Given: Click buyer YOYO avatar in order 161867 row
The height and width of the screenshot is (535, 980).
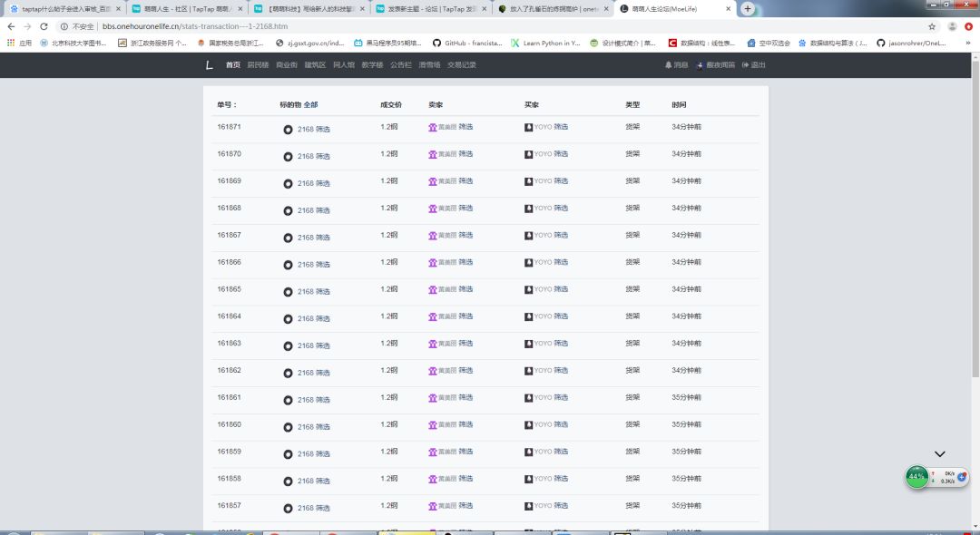Looking at the screenshot, I should pyautogui.click(x=529, y=236).
